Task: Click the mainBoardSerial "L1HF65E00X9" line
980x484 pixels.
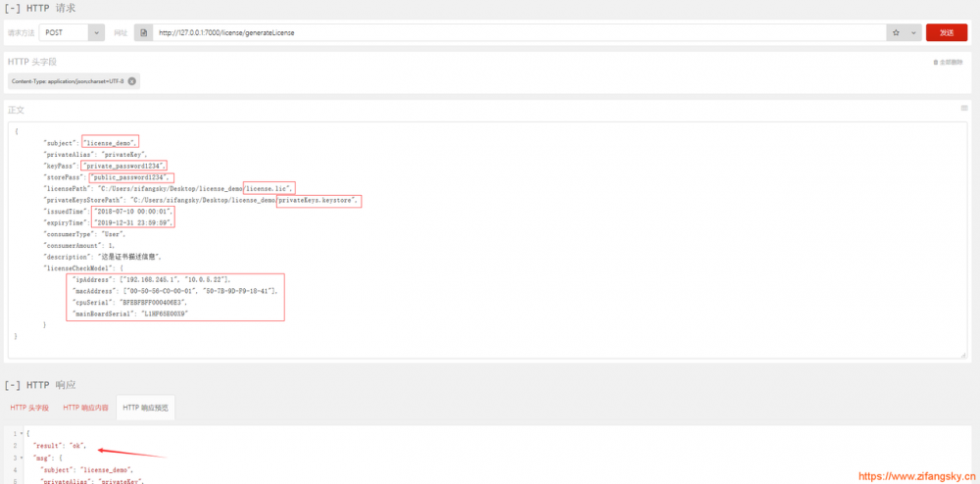Action: [130, 314]
